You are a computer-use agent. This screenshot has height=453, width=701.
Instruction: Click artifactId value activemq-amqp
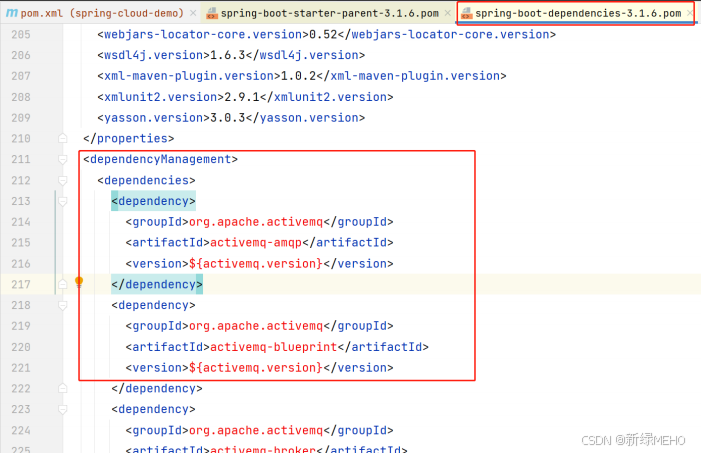click(x=256, y=242)
